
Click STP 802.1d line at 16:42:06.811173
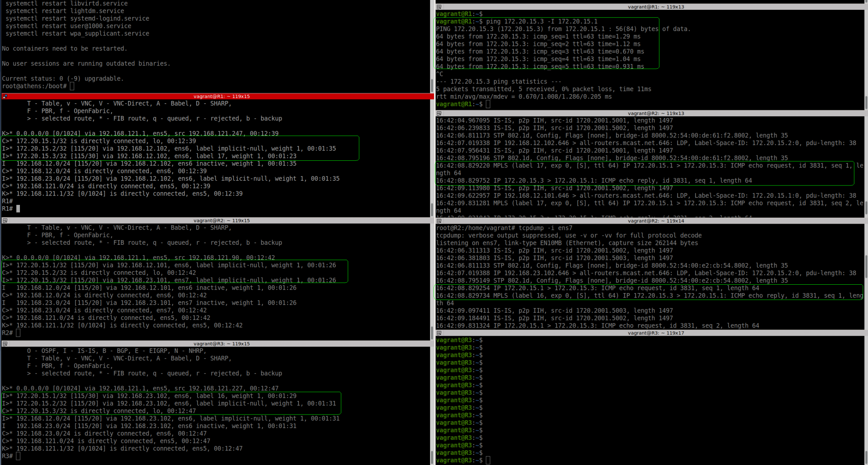(x=612, y=136)
